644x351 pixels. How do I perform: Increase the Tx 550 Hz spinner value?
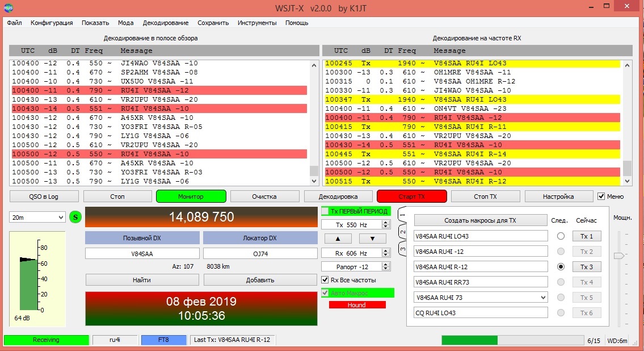386,223
